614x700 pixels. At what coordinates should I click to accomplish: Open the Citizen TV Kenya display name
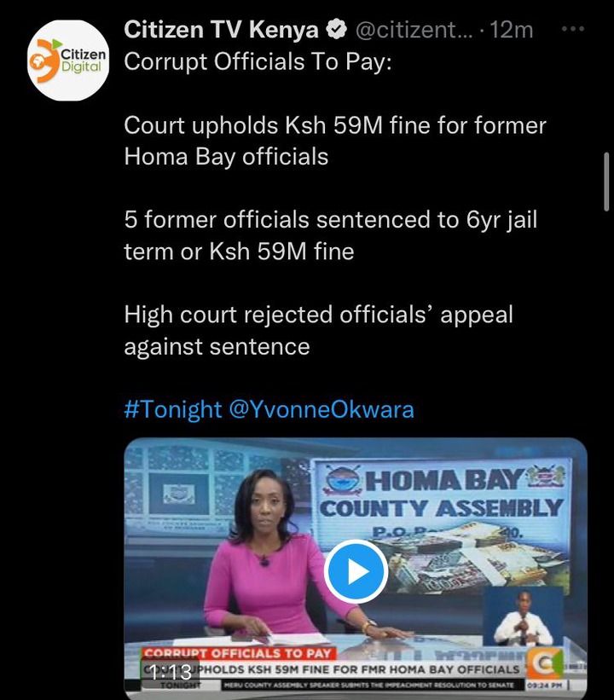[221, 30]
